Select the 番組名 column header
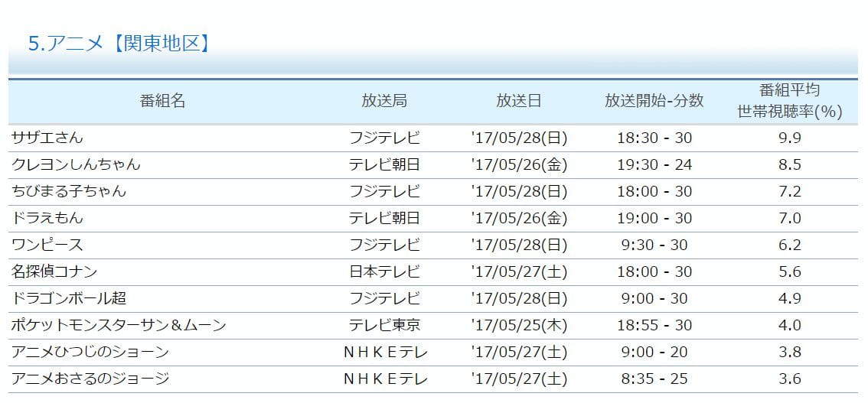 click(x=162, y=101)
